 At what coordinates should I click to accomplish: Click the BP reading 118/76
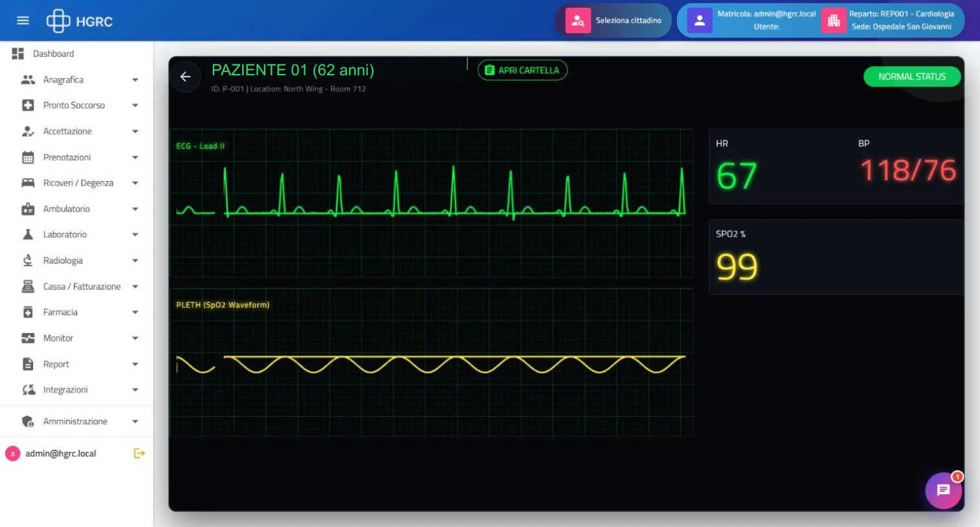coord(909,170)
